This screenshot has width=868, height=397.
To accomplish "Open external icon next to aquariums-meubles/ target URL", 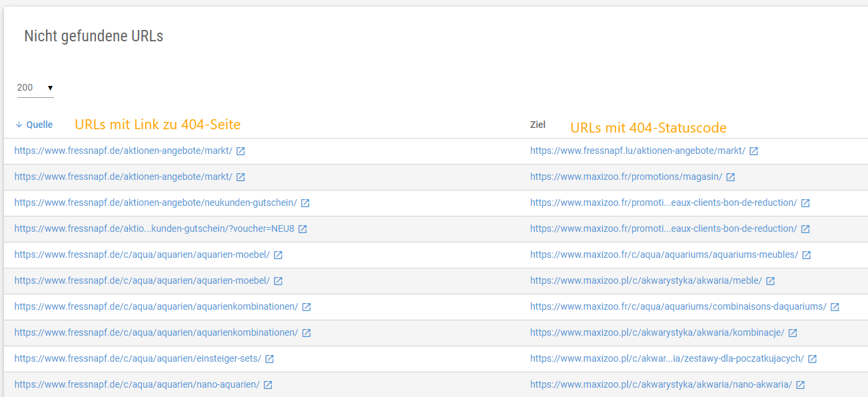I will point(806,255).
